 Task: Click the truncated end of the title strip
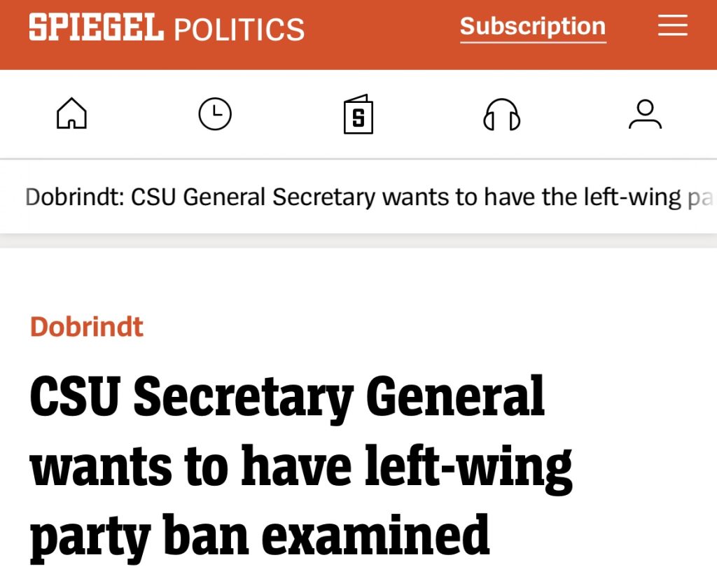pyautogui.click(x=699, y=197)
